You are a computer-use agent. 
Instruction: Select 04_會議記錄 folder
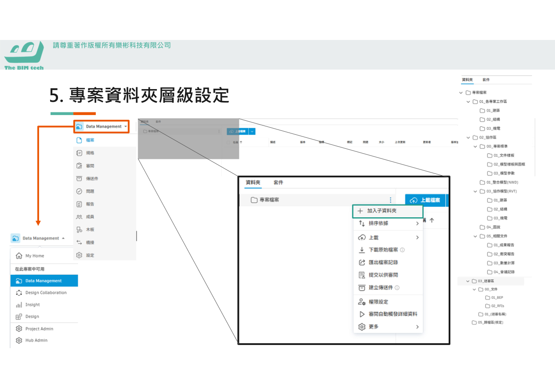[501, 272]
